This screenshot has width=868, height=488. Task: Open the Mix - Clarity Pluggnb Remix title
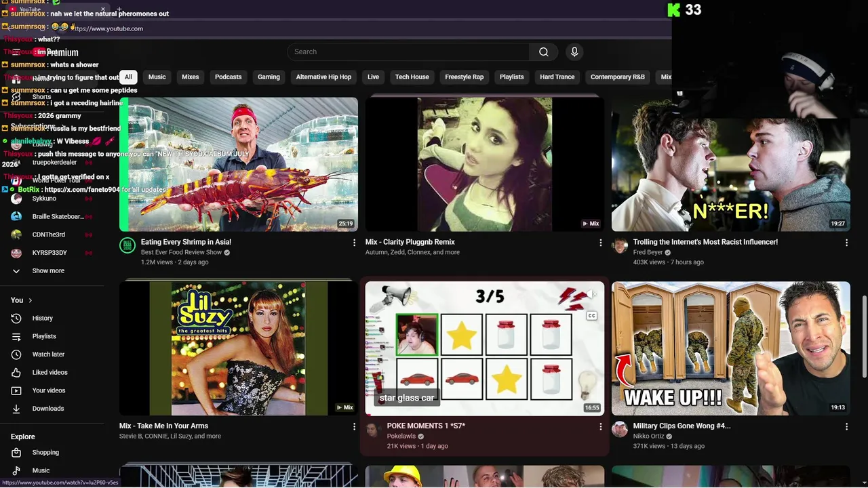(410, 242)
